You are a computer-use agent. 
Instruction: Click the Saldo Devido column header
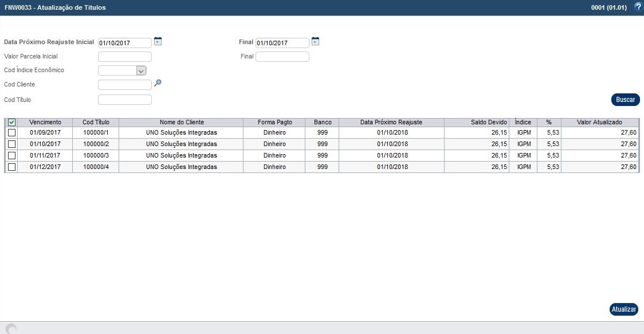[x=488, y=123]
